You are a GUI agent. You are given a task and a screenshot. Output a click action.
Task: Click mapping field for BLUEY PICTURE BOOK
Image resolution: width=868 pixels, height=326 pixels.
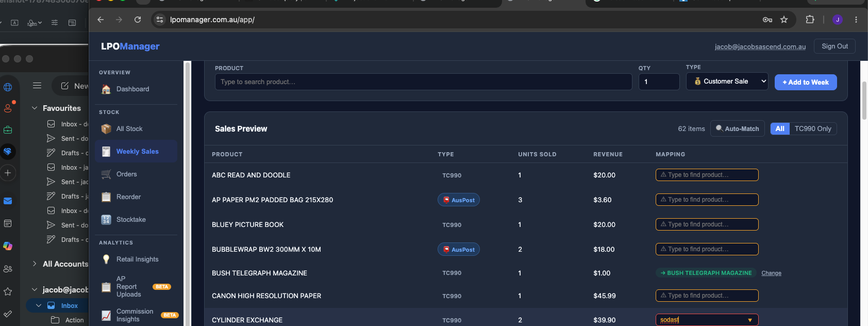pos(707,224)
